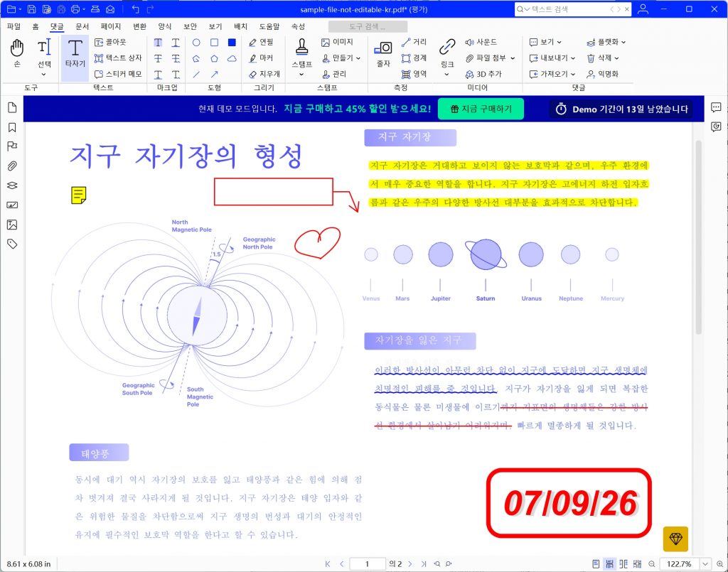Open the layers sidebar panel

click(12, 185)
